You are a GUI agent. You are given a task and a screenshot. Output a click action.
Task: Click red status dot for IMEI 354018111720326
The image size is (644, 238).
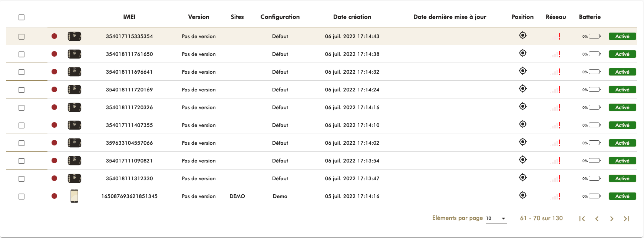click(54, 107)
